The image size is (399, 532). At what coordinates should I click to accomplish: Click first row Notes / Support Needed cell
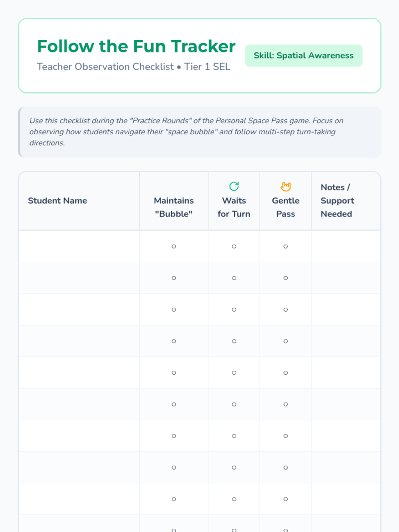click(346, 246)
